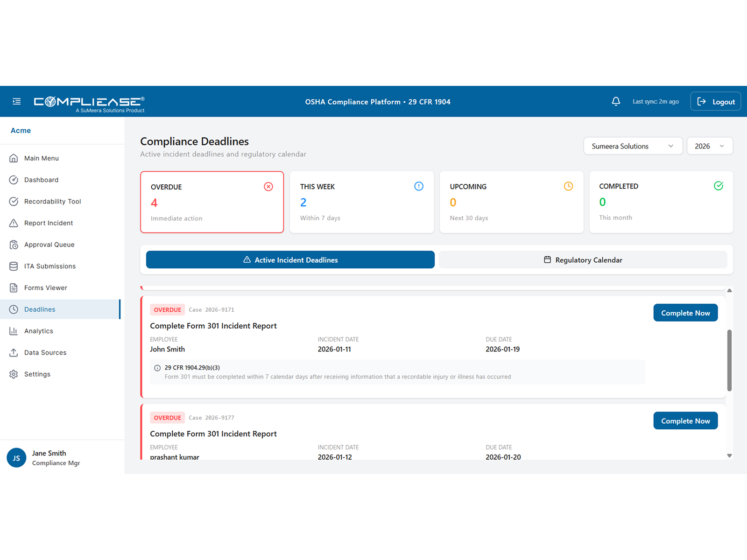Image resolution: width=747 pixels, height=560 pixels.
Task: Select Report Incident in the sidebar
Action: coord(49,223)
